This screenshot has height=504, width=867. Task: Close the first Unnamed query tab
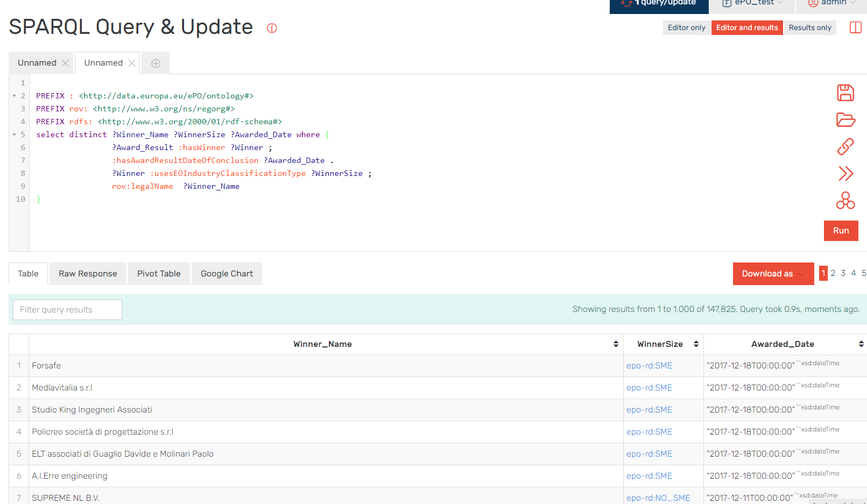point(65,63)
